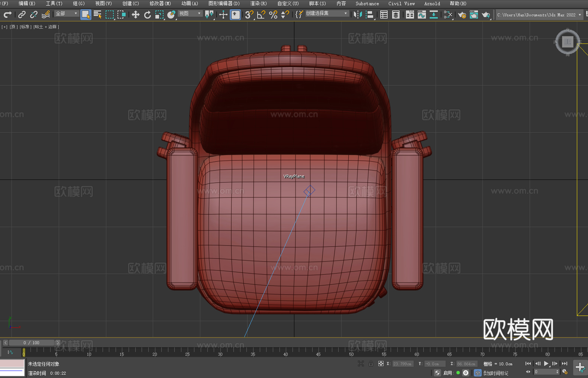Click the Align tool icon

[x=370, y=14]
